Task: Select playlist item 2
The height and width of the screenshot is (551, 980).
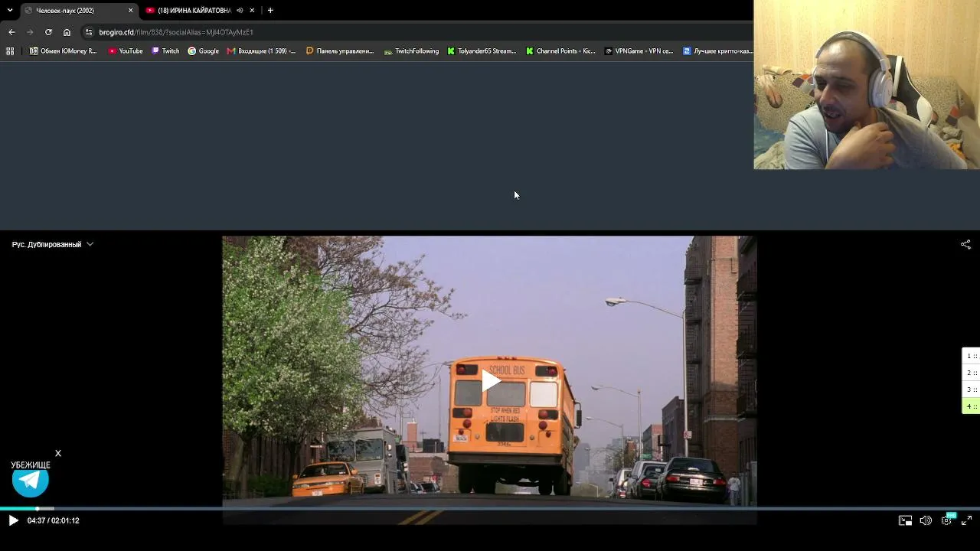Action: click(x=971, y=373)
